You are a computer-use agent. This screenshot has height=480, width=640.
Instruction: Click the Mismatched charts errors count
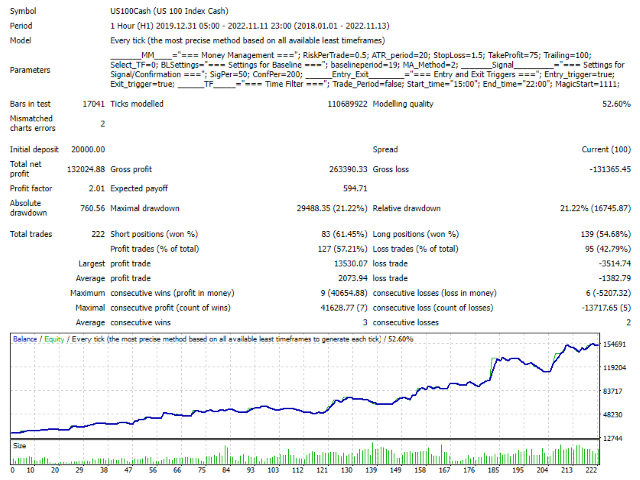[101, 124]
